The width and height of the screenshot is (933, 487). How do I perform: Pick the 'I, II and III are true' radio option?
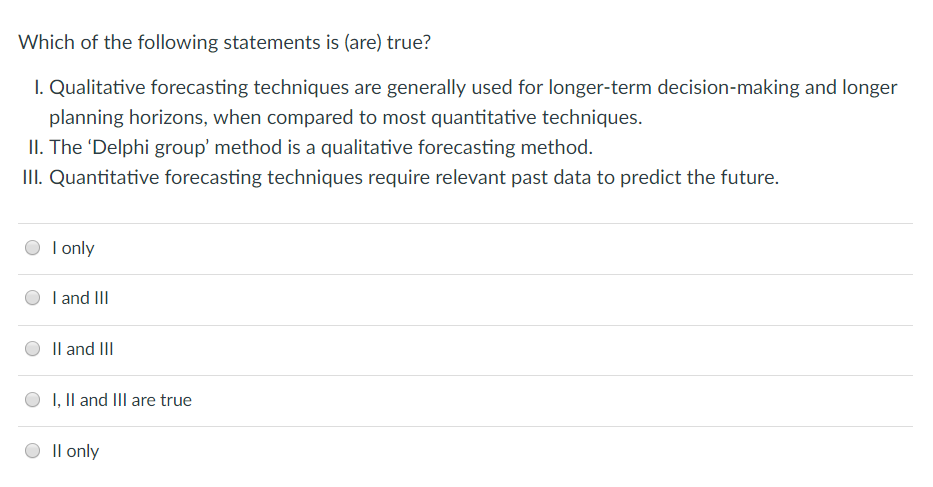point(33,400)
